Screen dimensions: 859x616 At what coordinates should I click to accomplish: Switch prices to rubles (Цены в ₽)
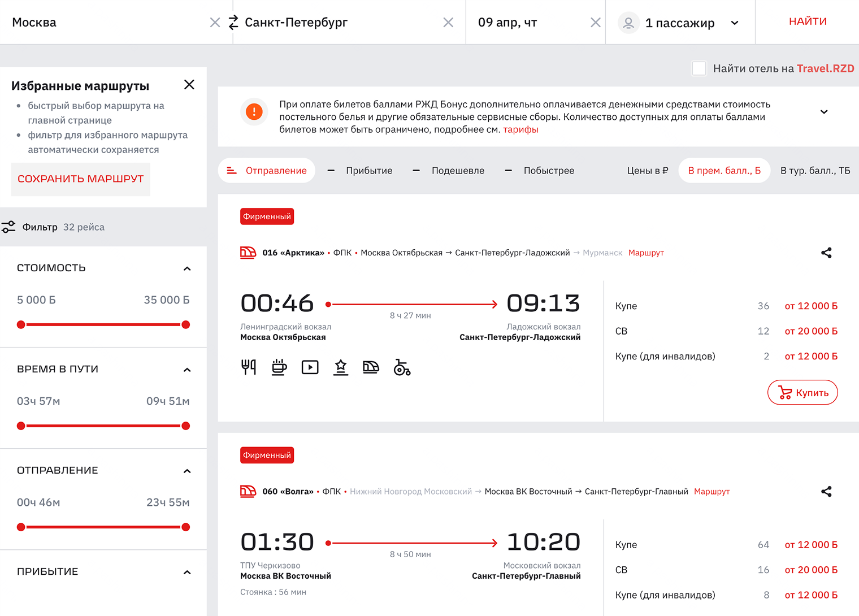[x=647, y=171]
